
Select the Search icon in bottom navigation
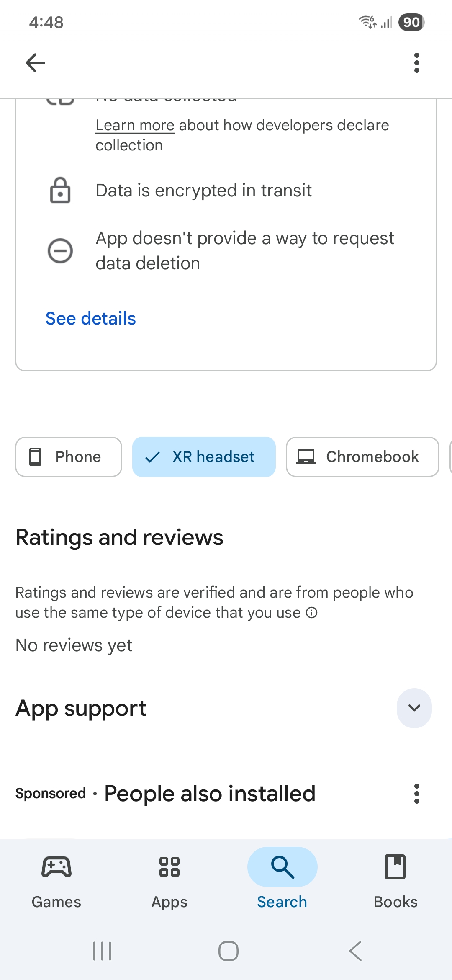point(282,867)
